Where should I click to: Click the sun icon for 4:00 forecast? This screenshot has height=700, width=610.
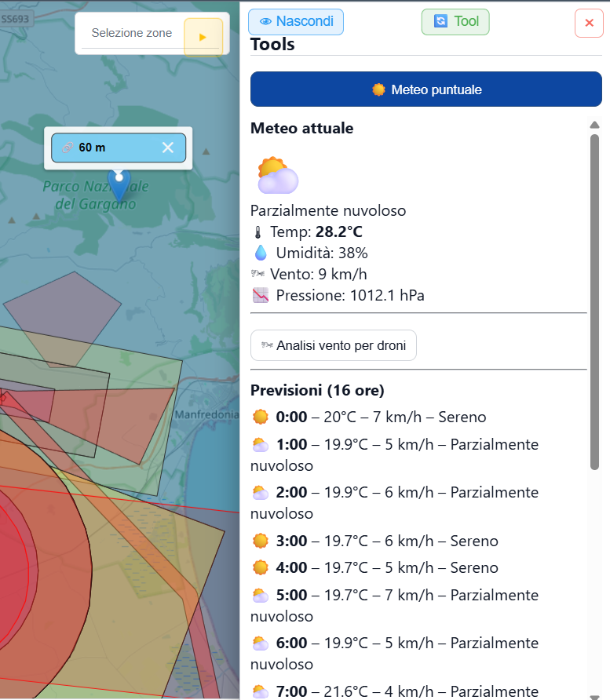(261, 567)
